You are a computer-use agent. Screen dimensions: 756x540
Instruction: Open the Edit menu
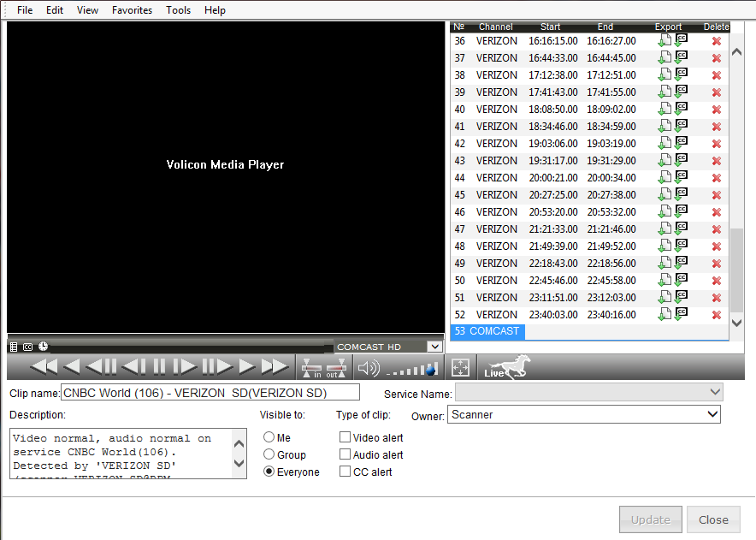click(x=55, y=10)
